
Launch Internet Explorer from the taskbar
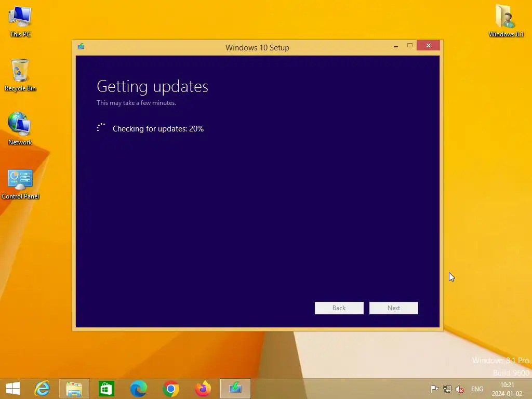pos(42,389)
